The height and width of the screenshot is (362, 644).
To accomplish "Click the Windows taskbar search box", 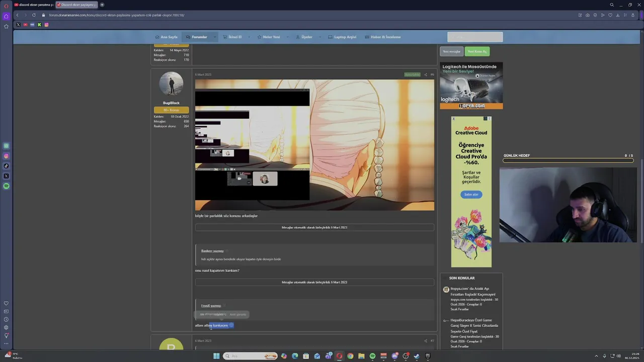I will click(x=251, y=356).
